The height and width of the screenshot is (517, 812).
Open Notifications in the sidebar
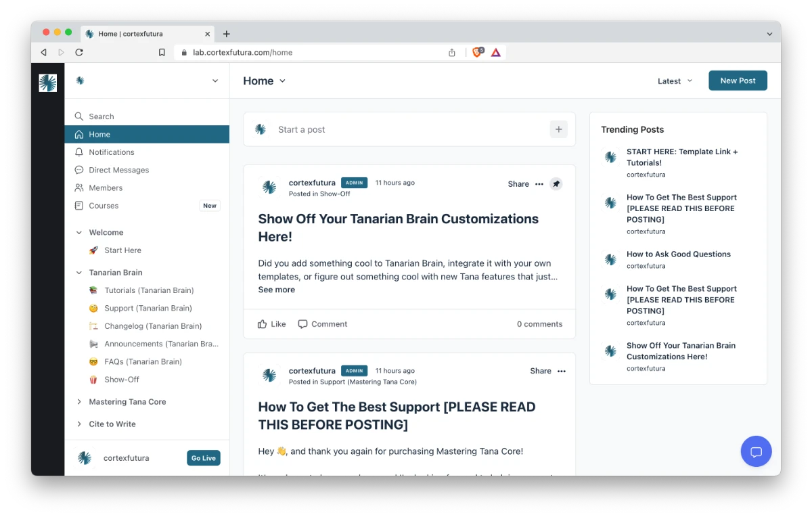(147, 152)
